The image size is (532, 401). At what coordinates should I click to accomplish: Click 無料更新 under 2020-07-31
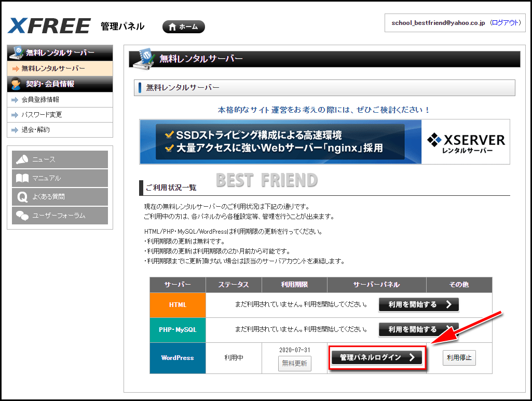tap(294, 363)
